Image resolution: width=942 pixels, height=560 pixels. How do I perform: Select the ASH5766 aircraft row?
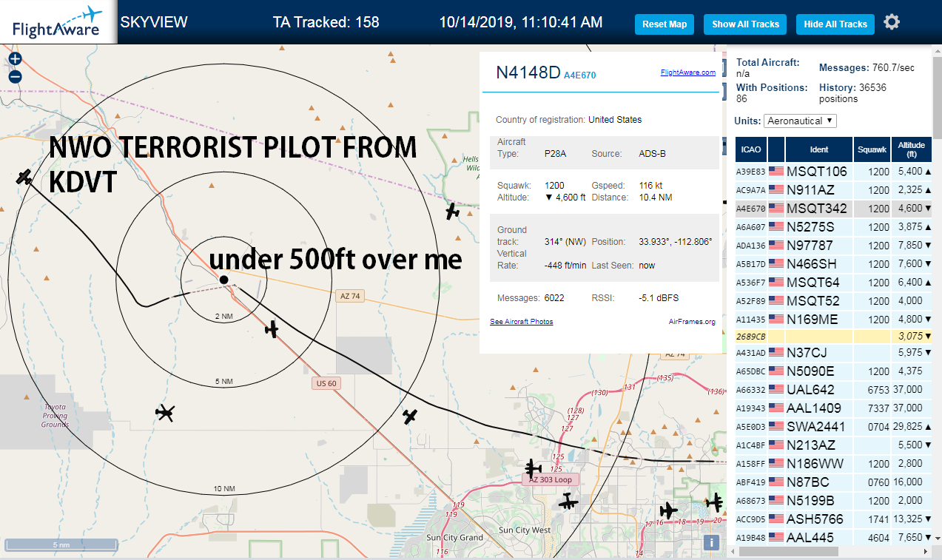(x=833, y=519)
